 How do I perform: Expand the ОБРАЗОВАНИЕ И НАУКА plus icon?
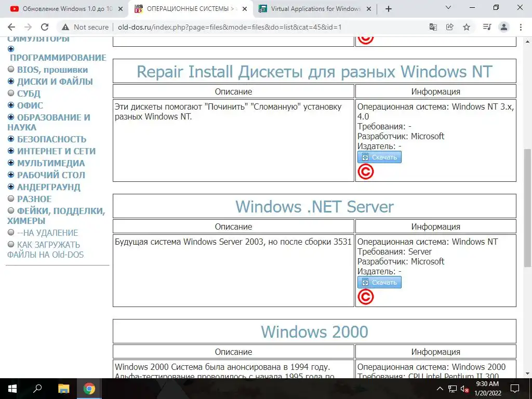[x=11, y=117]
